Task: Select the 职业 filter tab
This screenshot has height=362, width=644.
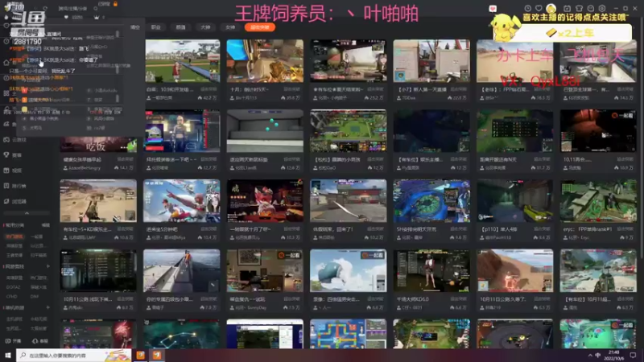Action: (155, 27)
